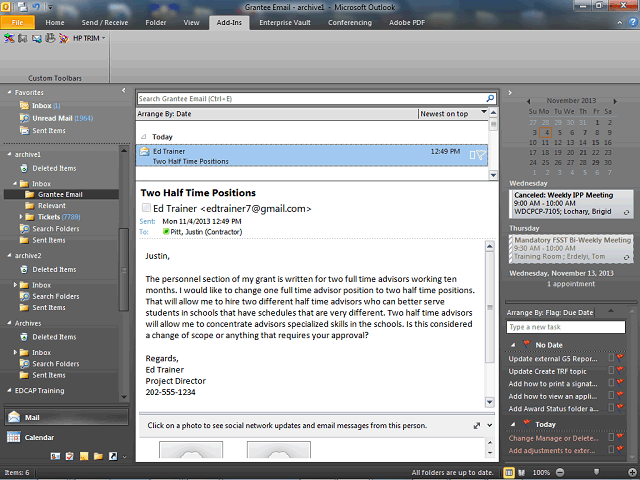
Task: Flag the Ed Trainer message for follow up
Action: coord(481,155)
